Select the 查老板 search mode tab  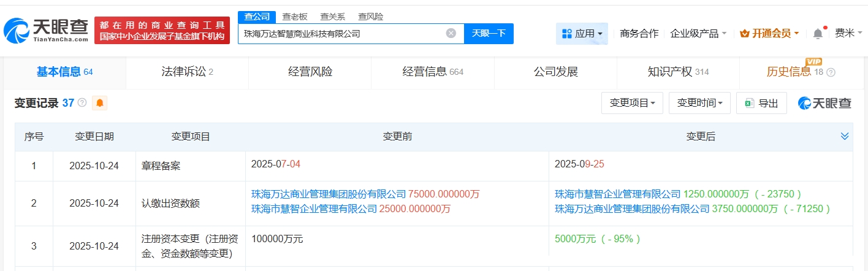pyautogui.click(x=295, y=17)
